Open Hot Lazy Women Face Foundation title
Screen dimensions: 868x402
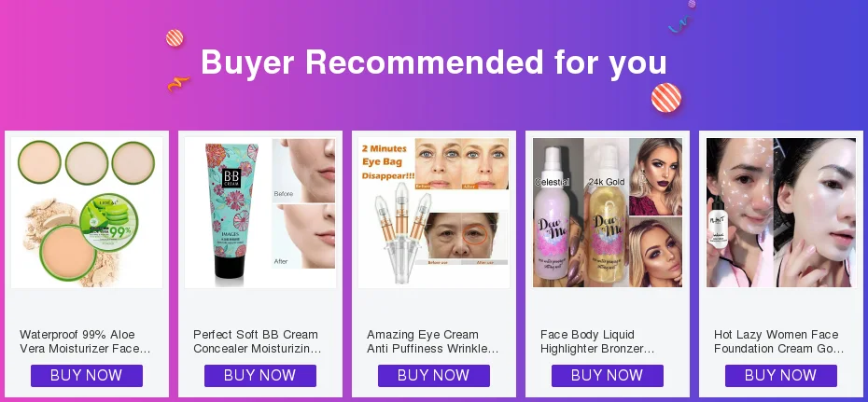[779, 341]
